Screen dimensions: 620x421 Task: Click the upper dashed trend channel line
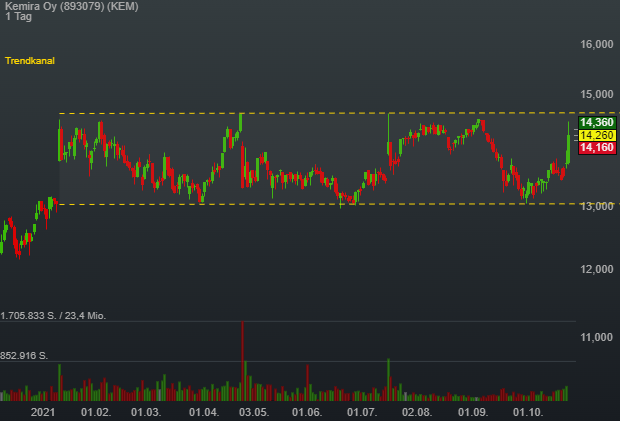point(339,113)
